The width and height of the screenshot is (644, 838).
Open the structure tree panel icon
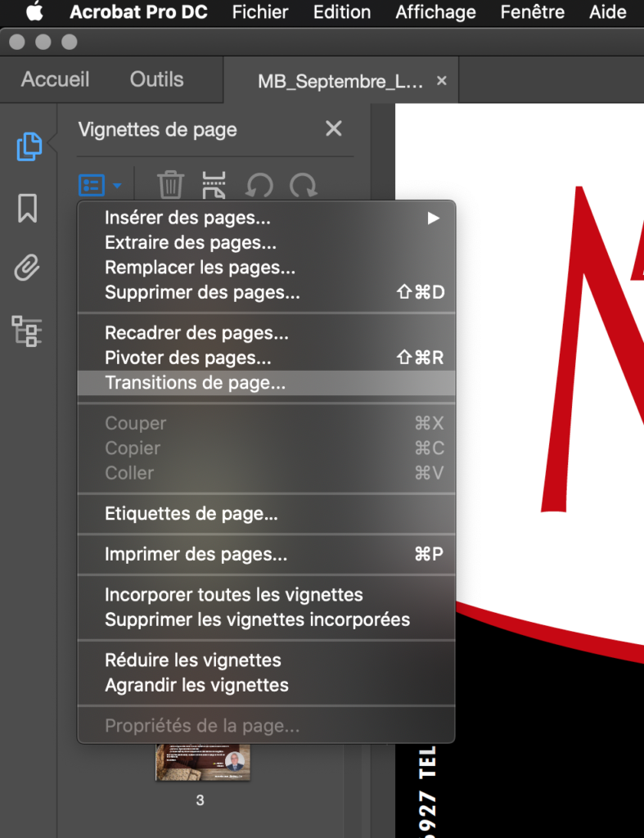click(27, 330)
